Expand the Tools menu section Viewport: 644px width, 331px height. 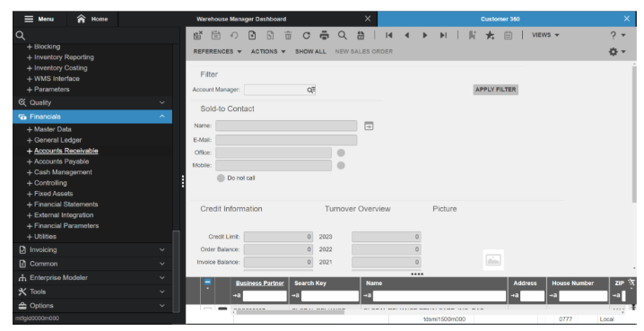[92, 292]
